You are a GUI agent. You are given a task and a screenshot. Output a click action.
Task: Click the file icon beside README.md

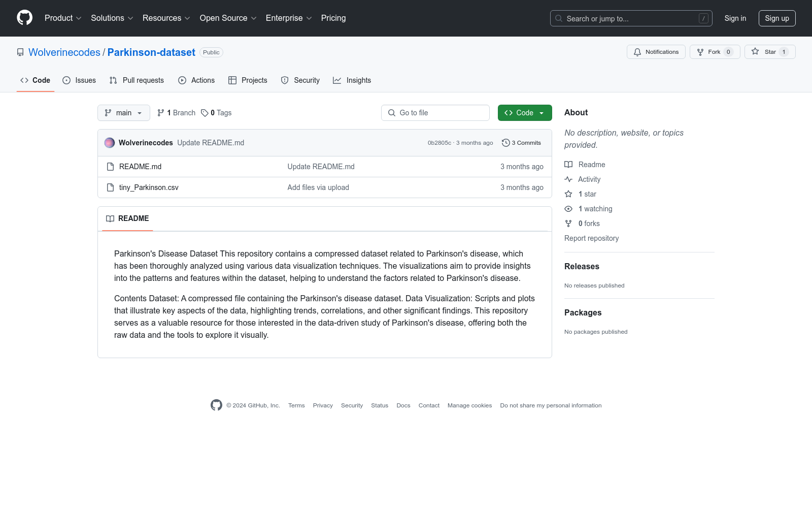tap(110, 167)
